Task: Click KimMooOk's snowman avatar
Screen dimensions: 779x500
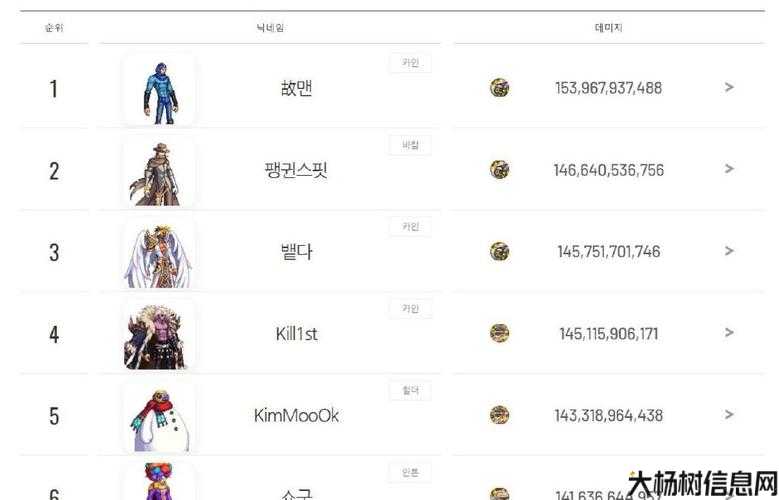Action: pos(160,418)
